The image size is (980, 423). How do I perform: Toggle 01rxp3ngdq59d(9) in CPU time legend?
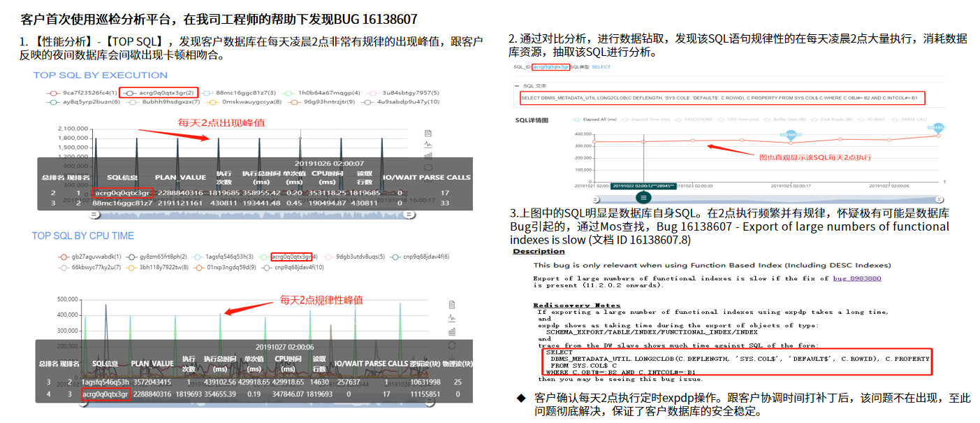tap(225, 267)
